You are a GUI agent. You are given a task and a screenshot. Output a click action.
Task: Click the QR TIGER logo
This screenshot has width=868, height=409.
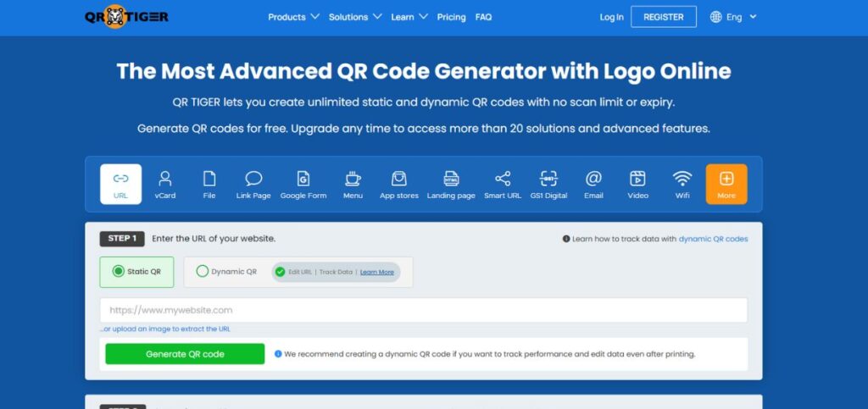point(126,17)
